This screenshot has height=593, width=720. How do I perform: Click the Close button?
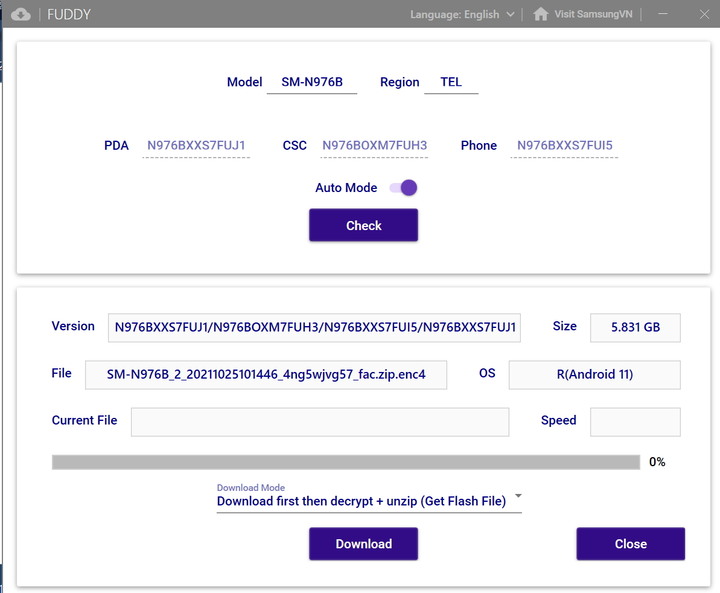click(630, 544)
